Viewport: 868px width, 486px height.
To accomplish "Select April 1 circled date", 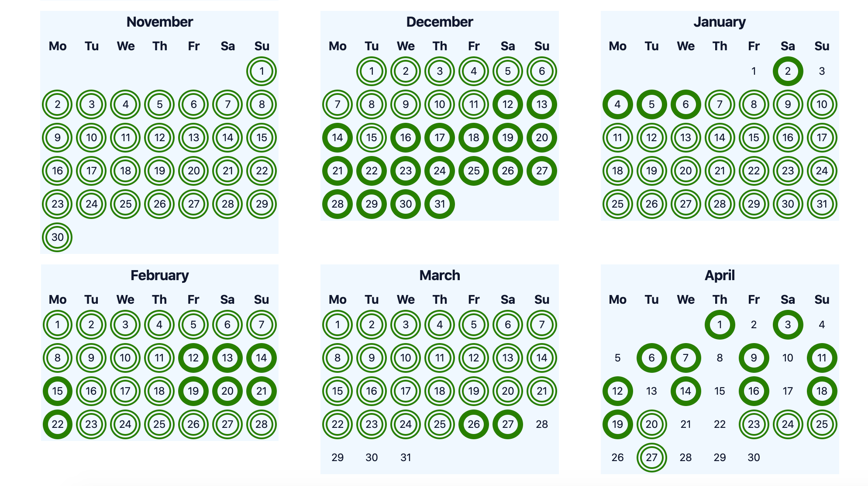I will (x=720, y=325).
